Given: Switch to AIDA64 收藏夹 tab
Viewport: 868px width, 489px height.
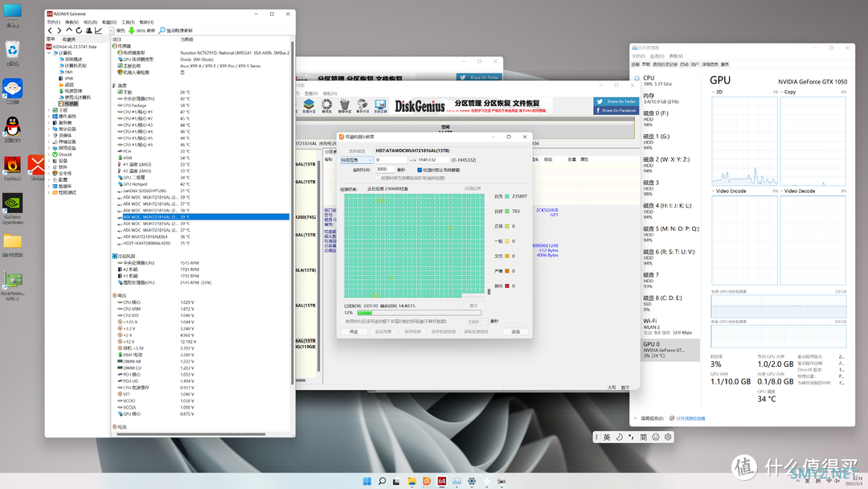Looking at the screenshot, I should click(68, 39).
